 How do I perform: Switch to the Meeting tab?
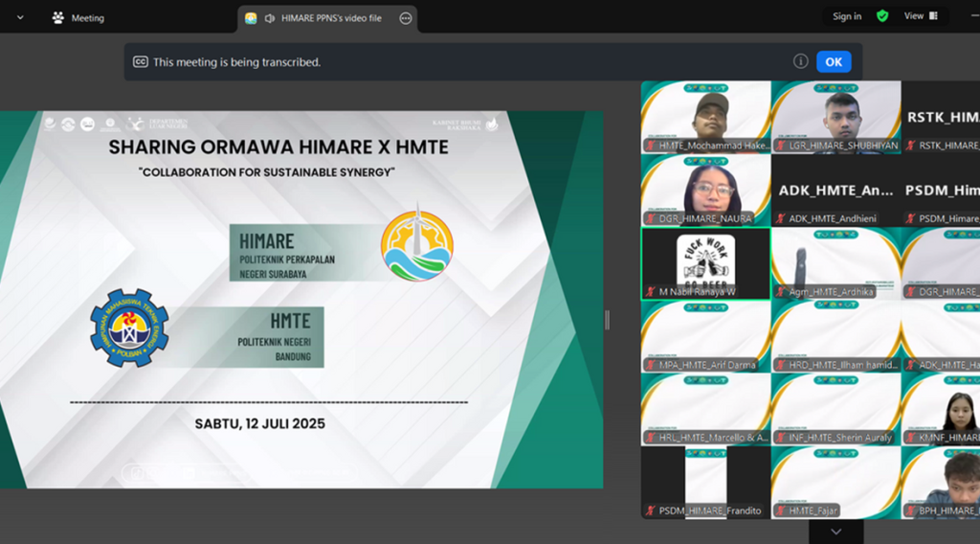[87, 18]
